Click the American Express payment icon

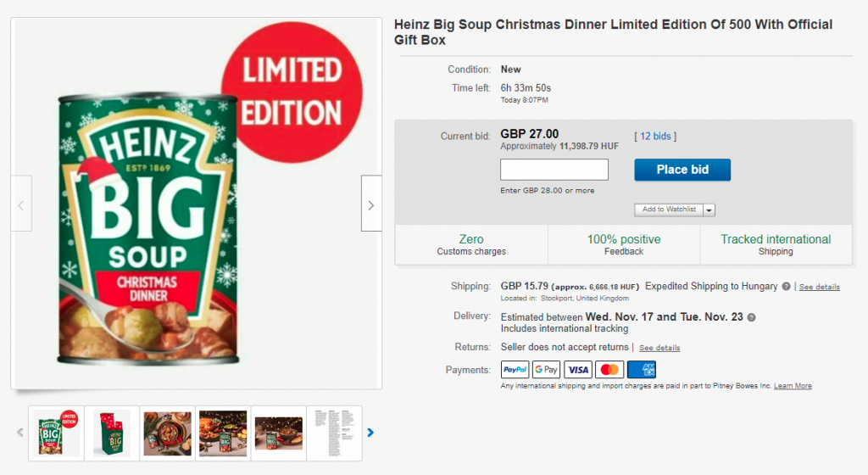coord(642,370)
